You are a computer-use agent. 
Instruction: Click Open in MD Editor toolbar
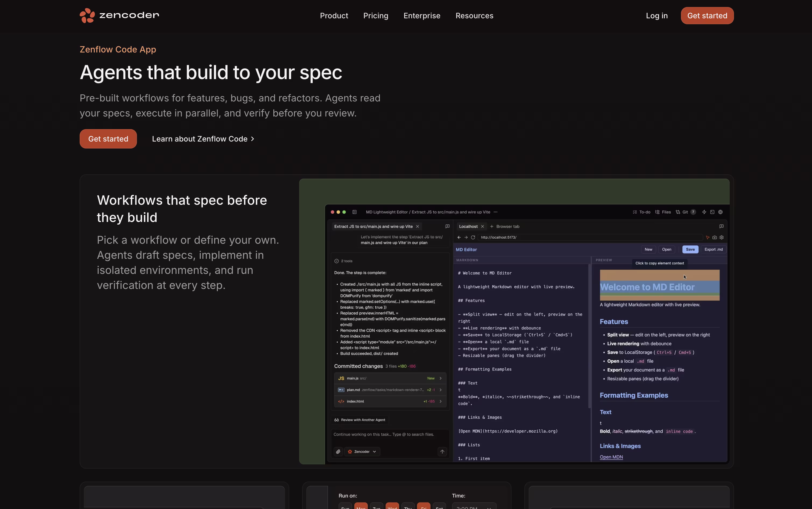666,249
